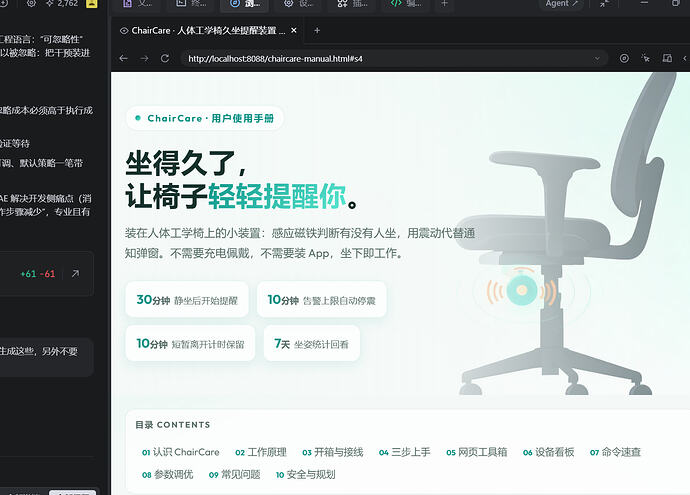
Task: Click the +61 -61 change summary
Action: click(38, 274)
